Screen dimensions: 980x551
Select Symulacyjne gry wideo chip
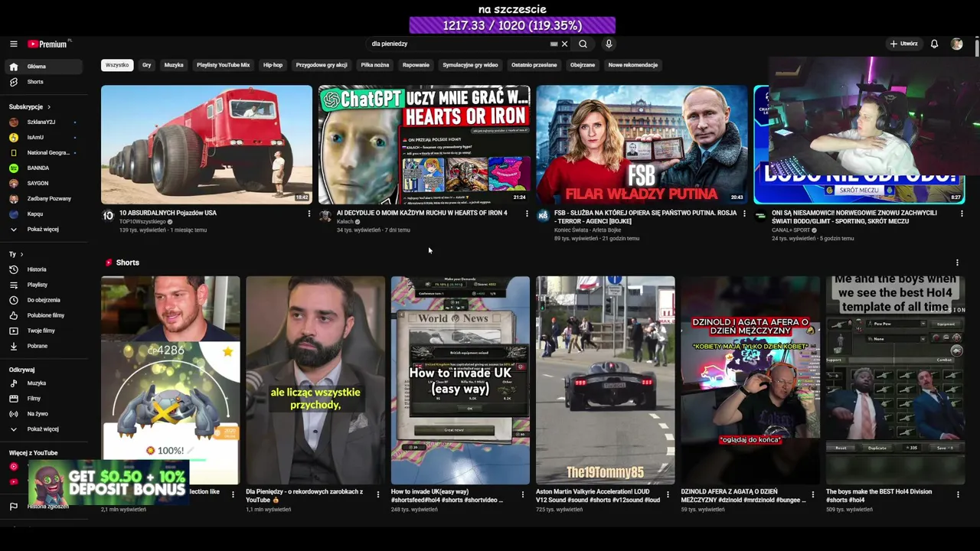point(470,65)
